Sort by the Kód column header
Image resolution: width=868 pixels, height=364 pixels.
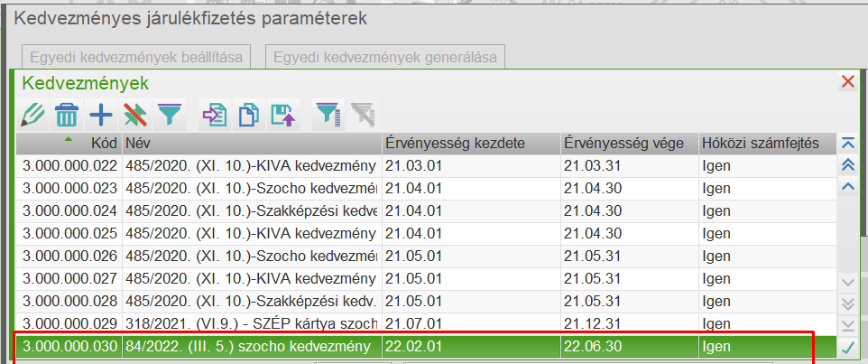tap(69, 144)
